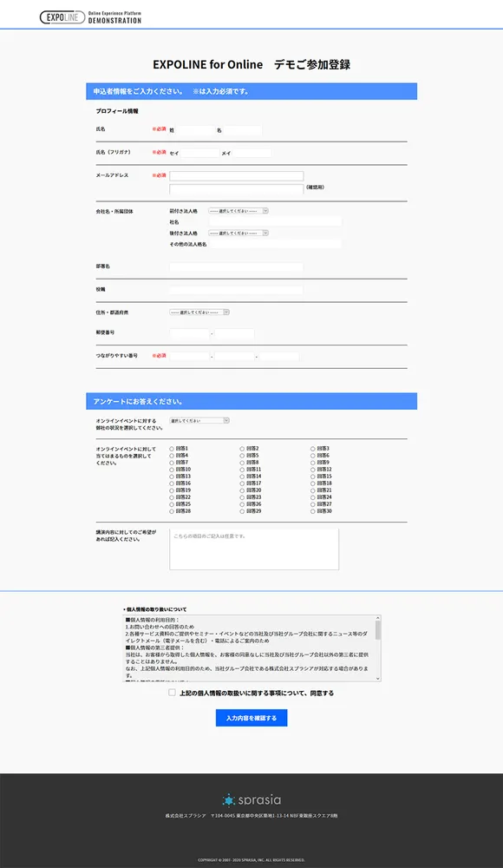The width and height of the screenshot is (503, 868).
Task: Click the footer copyright text
Action: [x=251, y=860]
